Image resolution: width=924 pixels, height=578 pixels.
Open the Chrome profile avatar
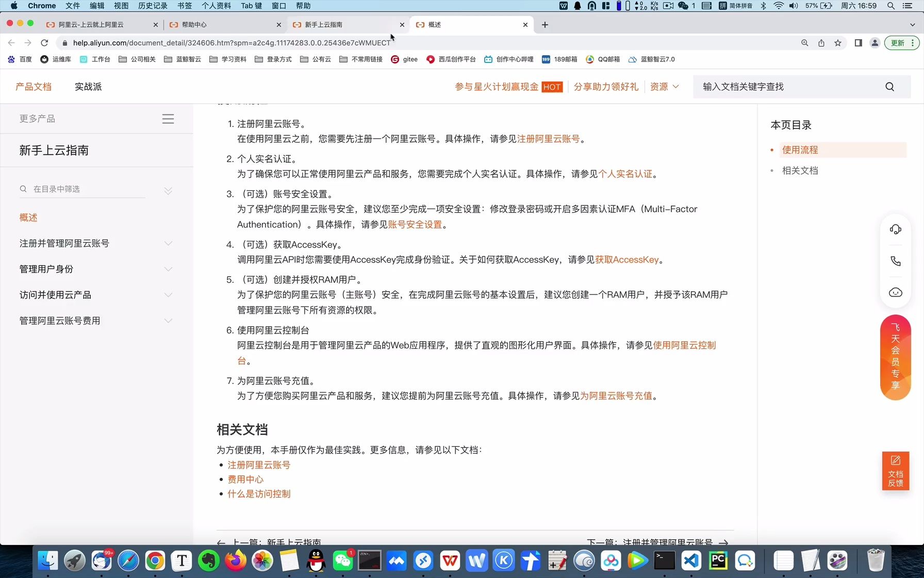(x=875, y=43)
